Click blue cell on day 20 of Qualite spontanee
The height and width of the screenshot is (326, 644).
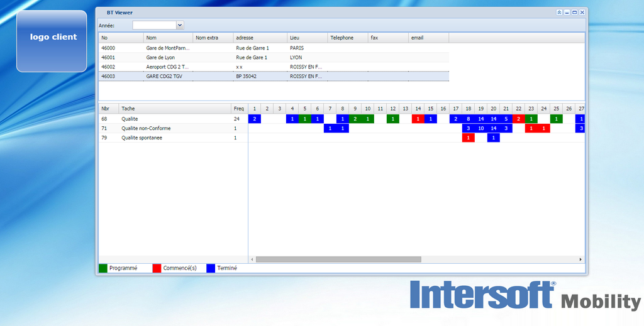493,138
